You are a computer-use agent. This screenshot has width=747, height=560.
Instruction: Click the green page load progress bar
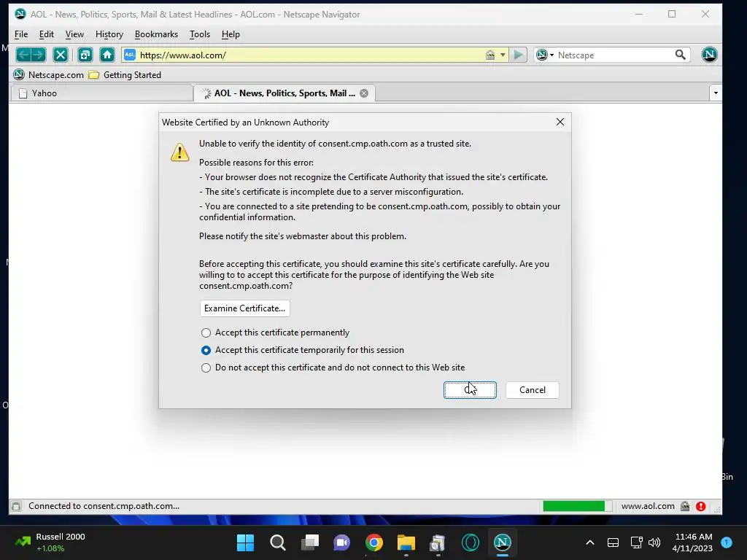click(x=578, y=506)
